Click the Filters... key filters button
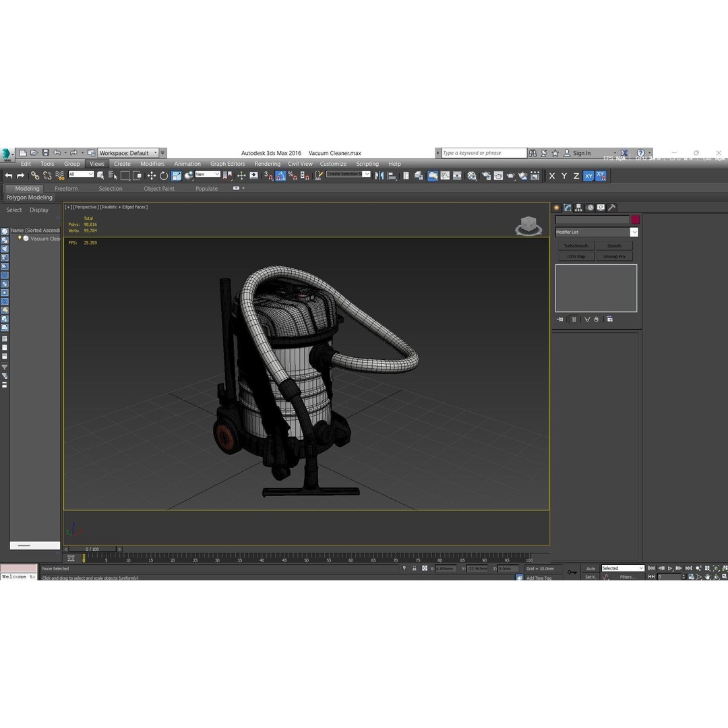728x728 pixels. [x=628, y=577]
